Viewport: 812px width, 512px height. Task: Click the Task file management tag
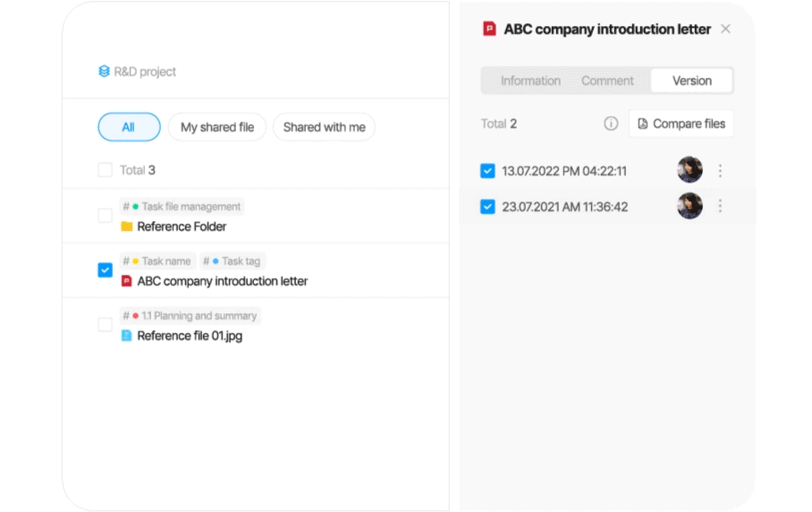coord(182,207)
